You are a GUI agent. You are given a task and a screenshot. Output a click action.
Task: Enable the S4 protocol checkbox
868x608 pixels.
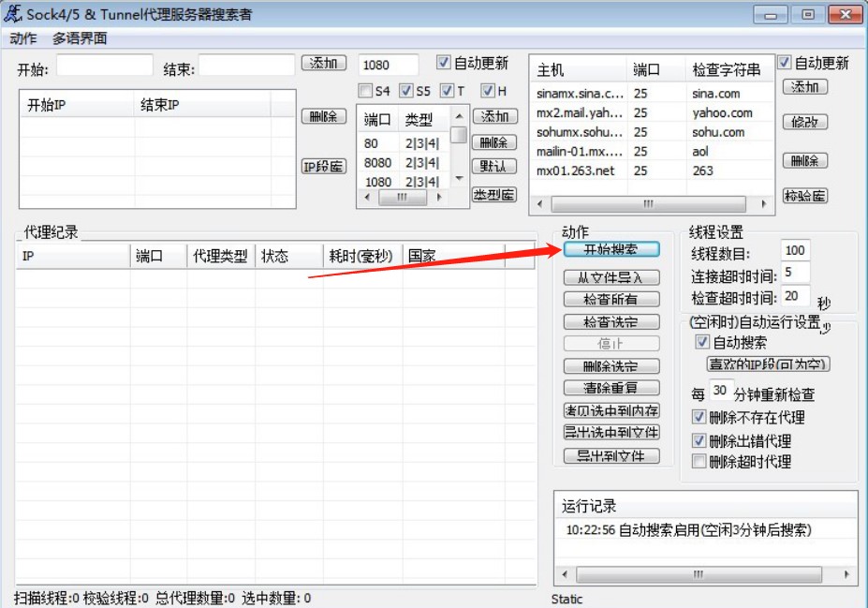(x=363, y=90)
